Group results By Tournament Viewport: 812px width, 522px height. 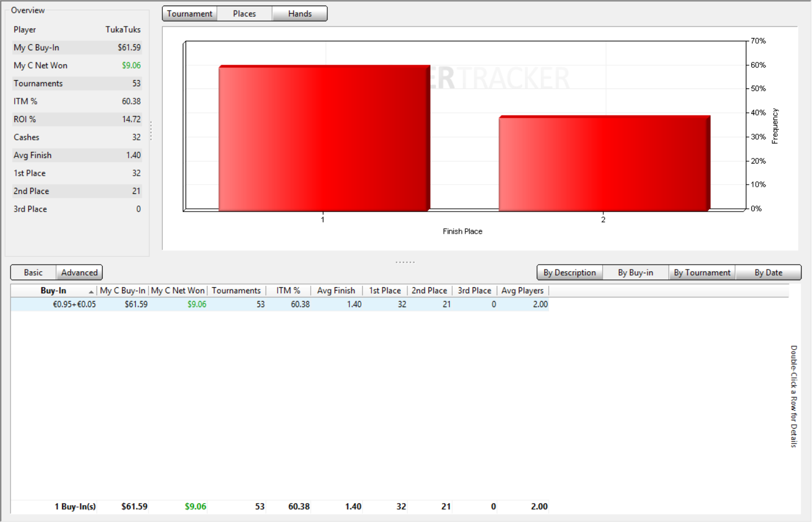[x=702, y=272]
